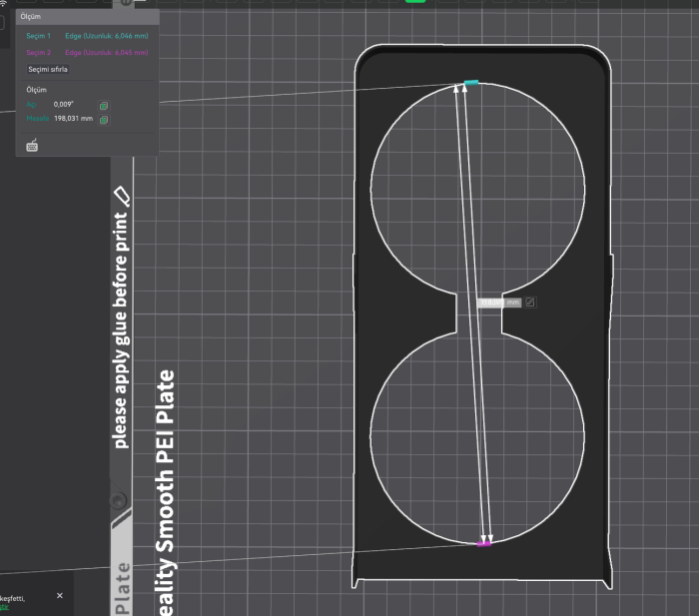699x616 pixels.
Task: Select 'Seçim 2' edge entry text
Action: pyautogui.click(x=38, y=53)
